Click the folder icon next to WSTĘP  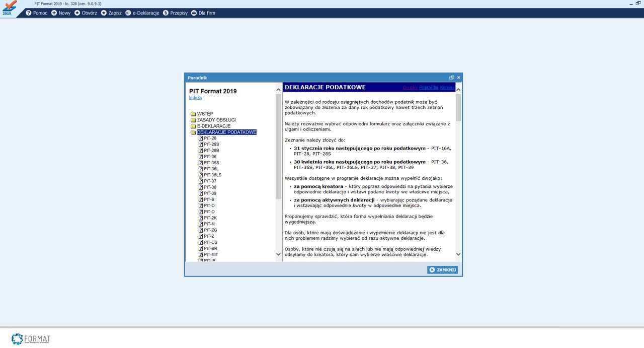(193, 114)
